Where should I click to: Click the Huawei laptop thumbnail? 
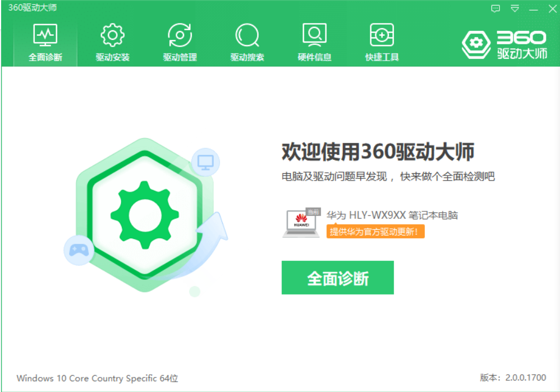302,223
